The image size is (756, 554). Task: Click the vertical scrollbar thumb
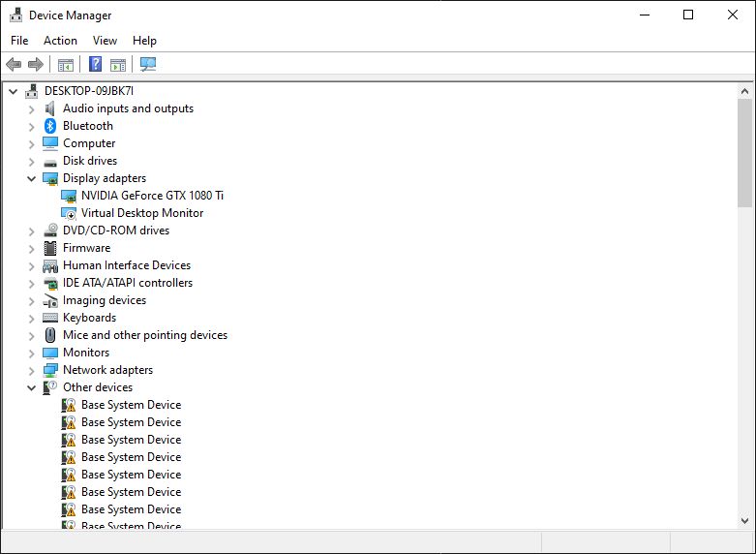coord(744,153)
